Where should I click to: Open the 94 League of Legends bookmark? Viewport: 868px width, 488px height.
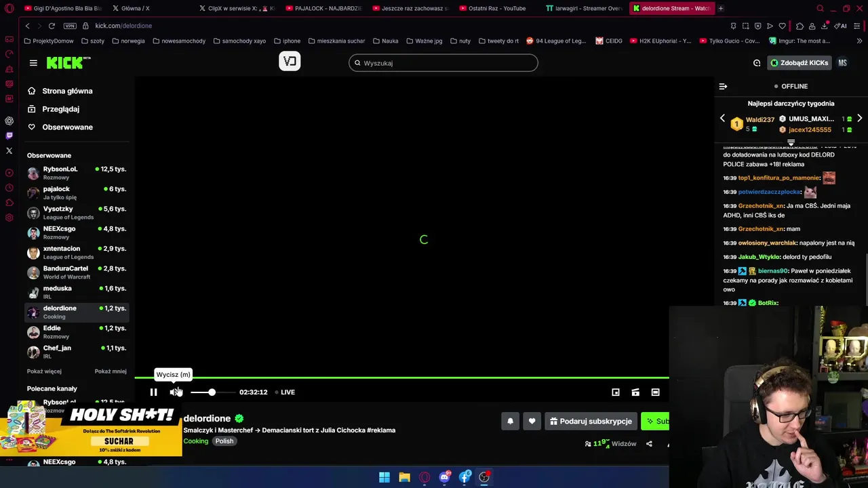(556, 41)
